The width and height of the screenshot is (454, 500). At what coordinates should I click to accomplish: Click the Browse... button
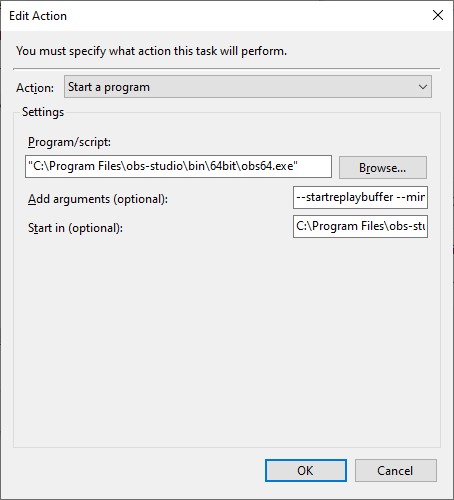pos(383,168)
